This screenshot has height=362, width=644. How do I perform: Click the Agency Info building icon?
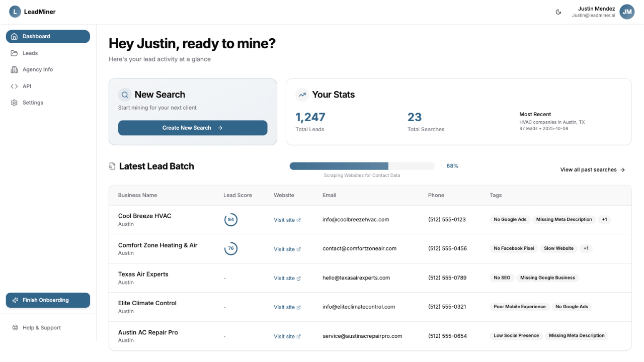15,69
